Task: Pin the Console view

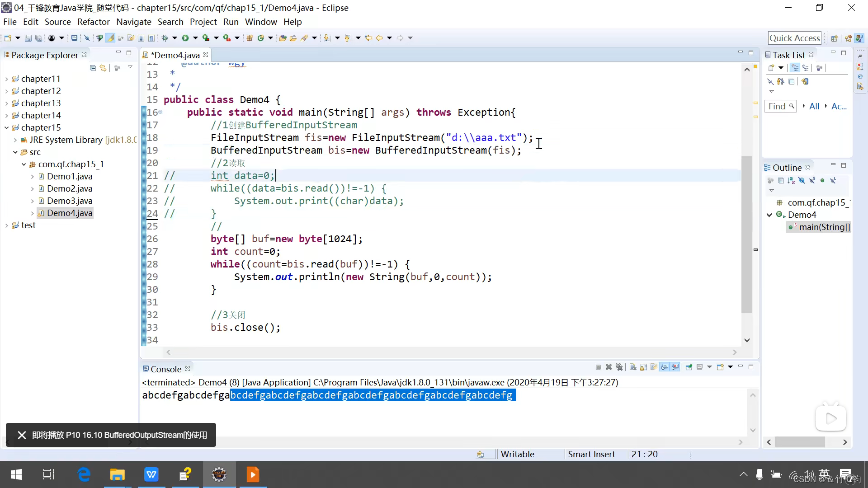Action: [689, 367]
